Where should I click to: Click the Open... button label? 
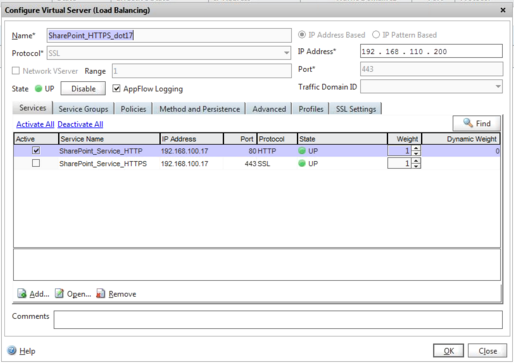79,294
